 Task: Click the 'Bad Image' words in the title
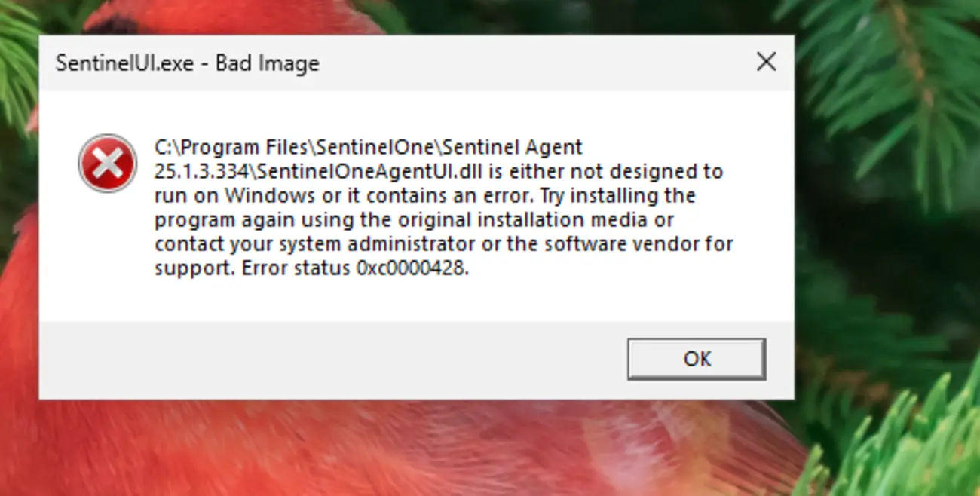point(267,63)
